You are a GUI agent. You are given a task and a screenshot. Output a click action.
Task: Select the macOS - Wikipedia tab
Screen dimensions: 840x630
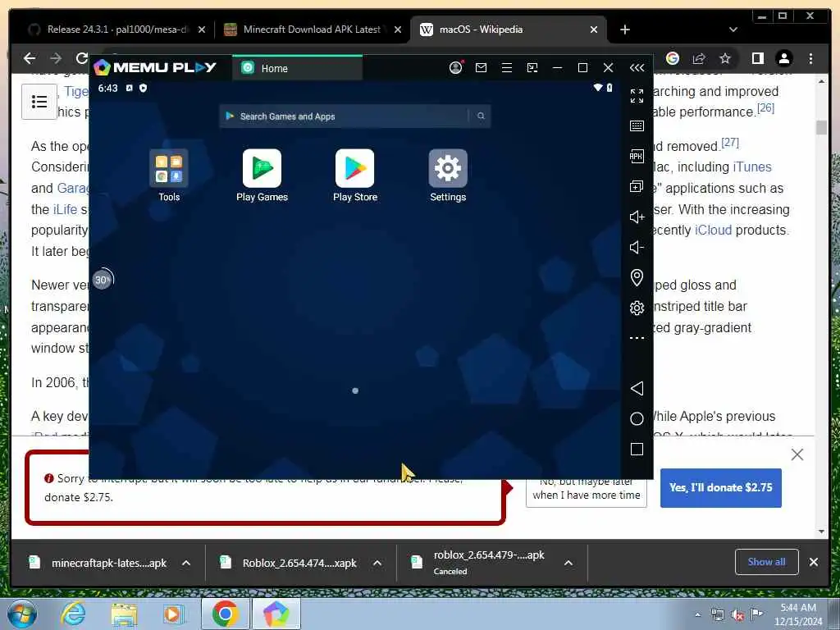pyautogui.click(x=481, y=30)
